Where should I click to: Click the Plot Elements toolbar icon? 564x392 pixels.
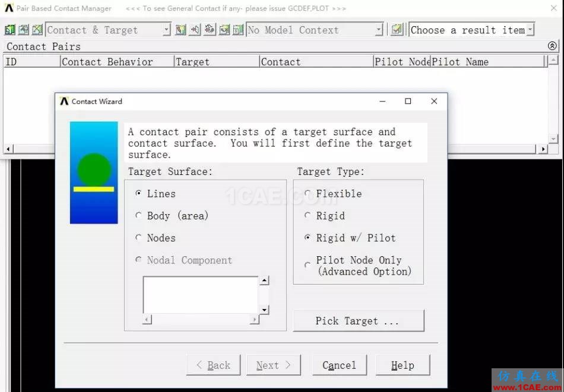click(x=180, y=30)
